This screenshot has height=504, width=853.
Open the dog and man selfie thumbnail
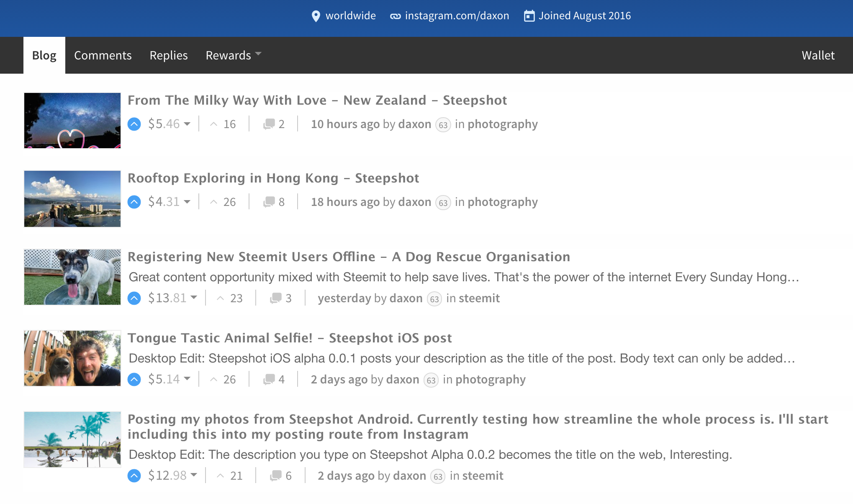[72, 358]
